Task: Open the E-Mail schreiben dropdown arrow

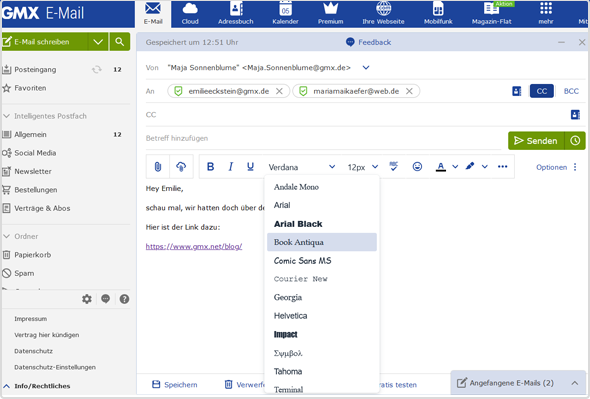Action: (98, 42)
